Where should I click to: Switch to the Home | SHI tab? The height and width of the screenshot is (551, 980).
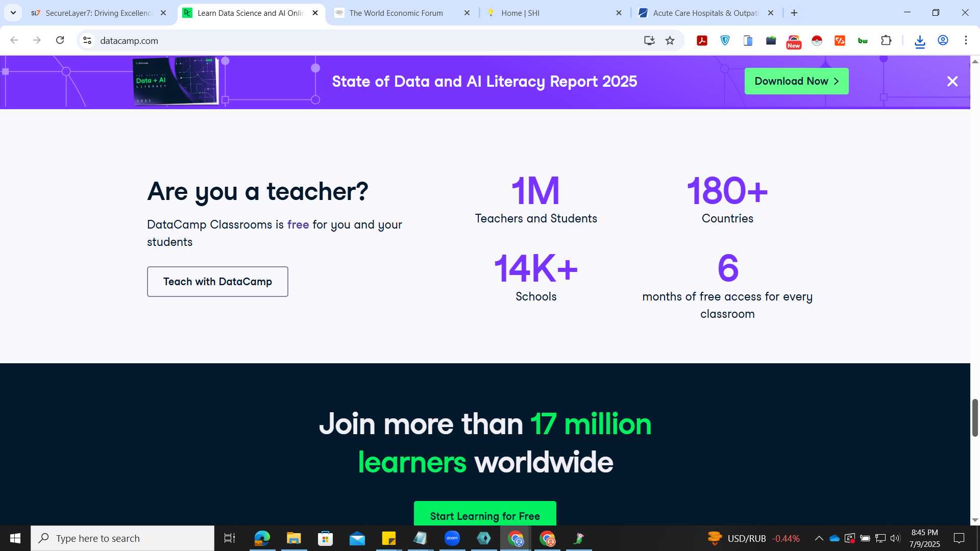click(x=554, y=13)
